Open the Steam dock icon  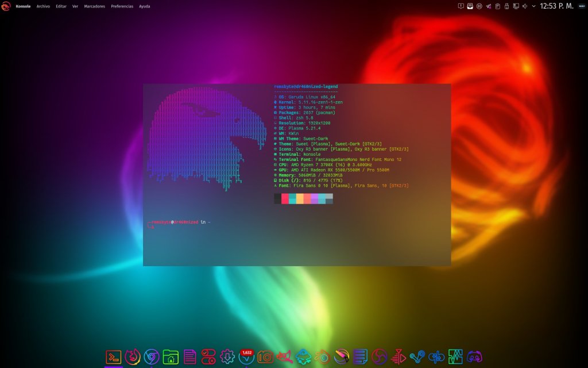point(417,357)
